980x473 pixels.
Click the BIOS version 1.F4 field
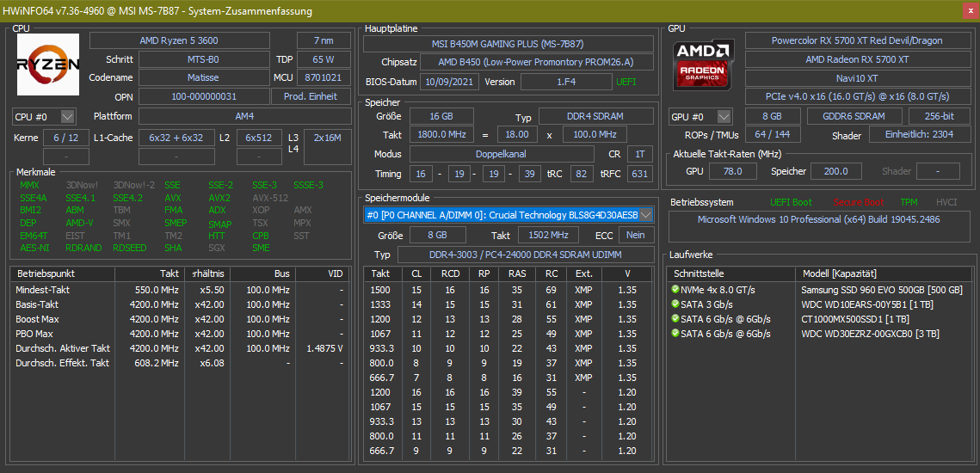point(566,82)
